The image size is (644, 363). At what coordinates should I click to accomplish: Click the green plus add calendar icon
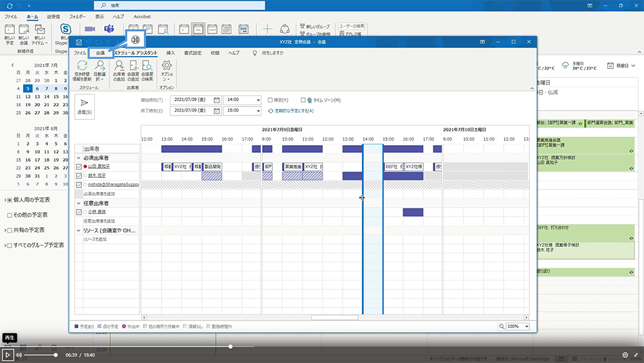267,29
